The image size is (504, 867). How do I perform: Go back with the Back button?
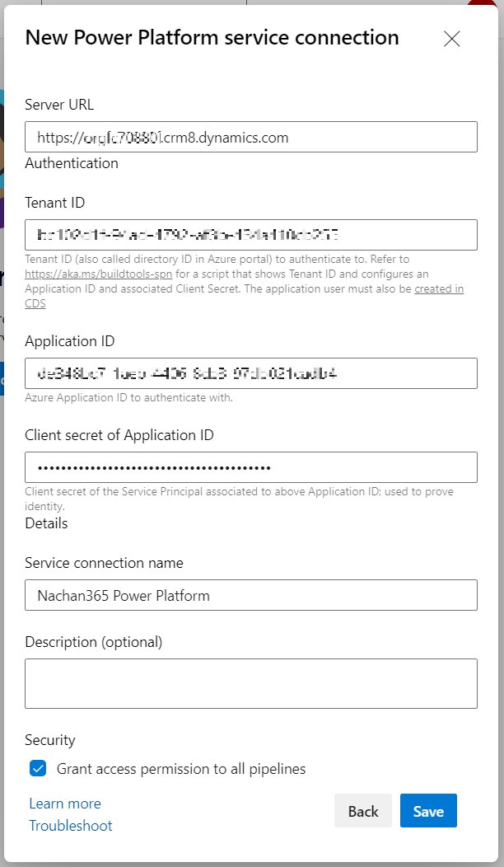(x=363, y=812)
